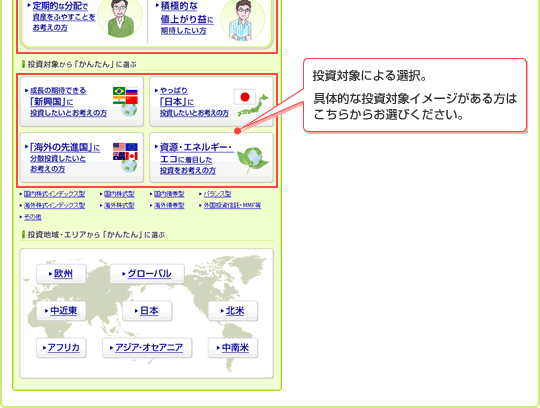Image resolution: width=540 pixels, height=408 pixels.
Task: Click the green-sweater man illustration
Action: coord(120,18)
